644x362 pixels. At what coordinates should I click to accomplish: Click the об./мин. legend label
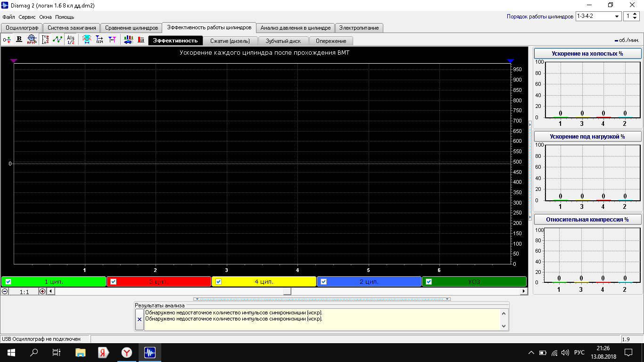click(629, 41)
